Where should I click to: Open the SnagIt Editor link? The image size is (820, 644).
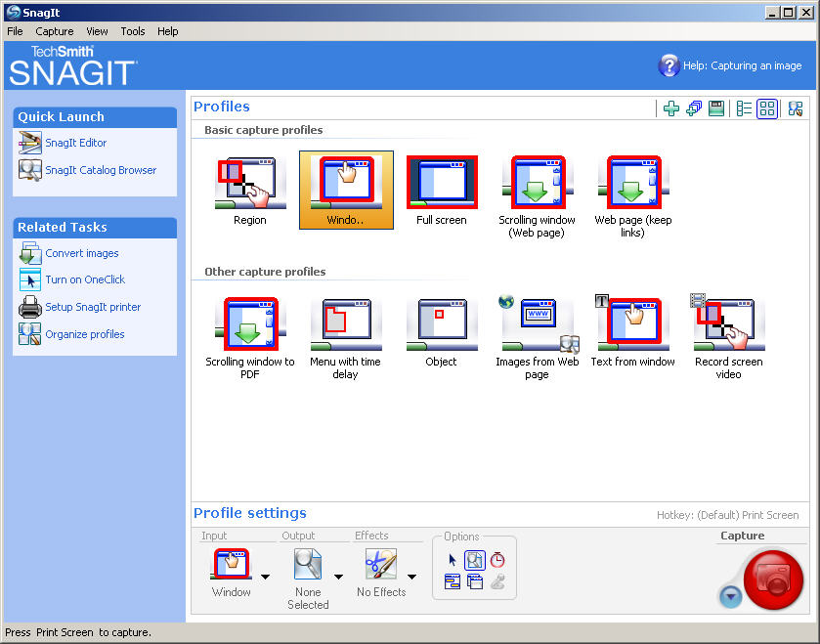[x=76, y=143]
